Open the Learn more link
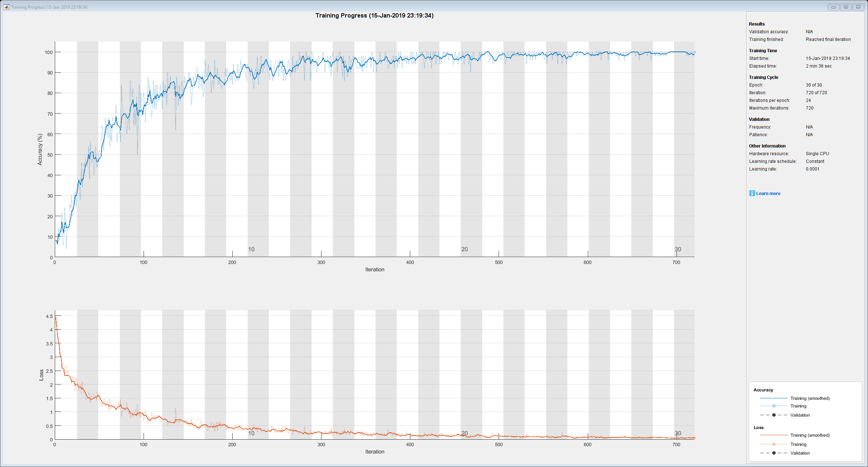The width and height of the screenshot is (868, 467). [768, 194]
